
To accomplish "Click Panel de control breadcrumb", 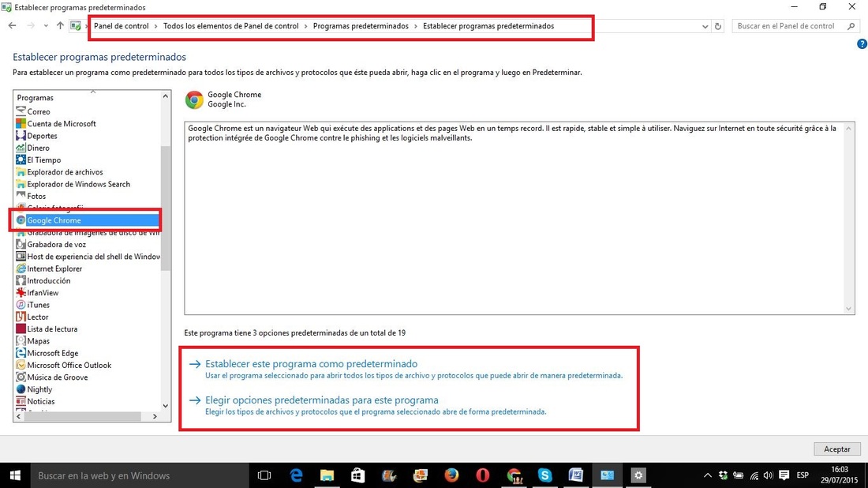I will (x=122, y=26).
